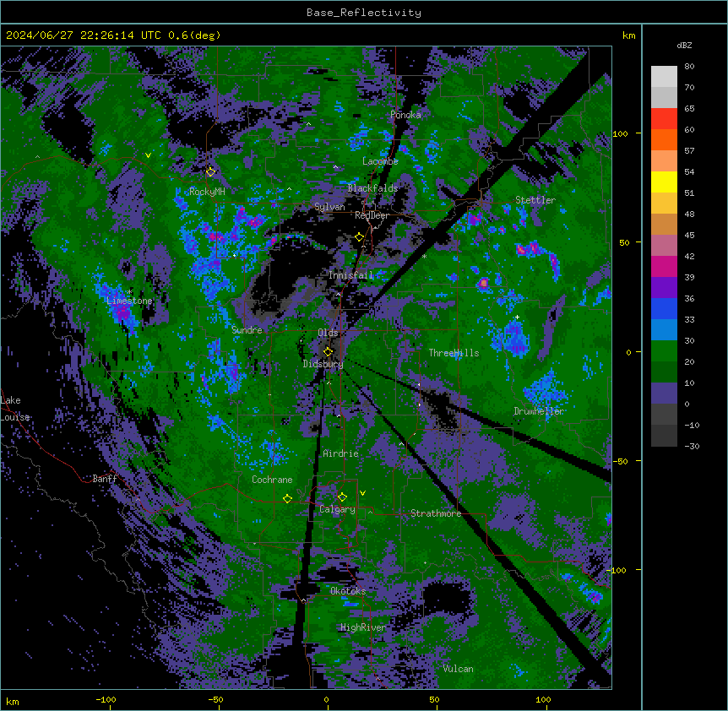Select the light gray 70-80 dBZ swatch
728x711 pixels.
coord(664,77)
